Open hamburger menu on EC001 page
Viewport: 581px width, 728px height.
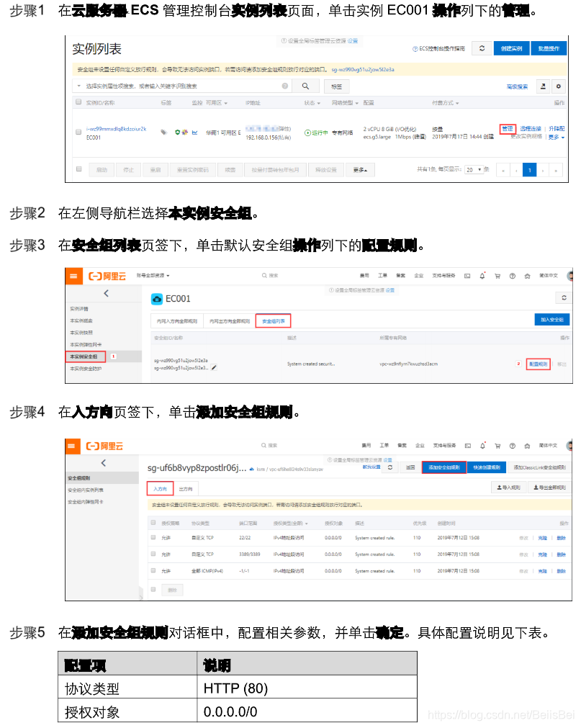click(73, 276)
